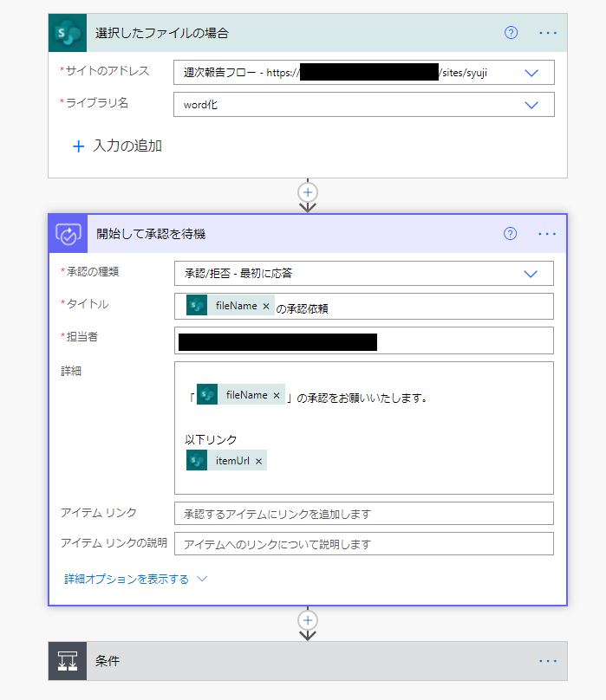
Task: Remove fileName token from タイトル field
Action: [266, 306]
